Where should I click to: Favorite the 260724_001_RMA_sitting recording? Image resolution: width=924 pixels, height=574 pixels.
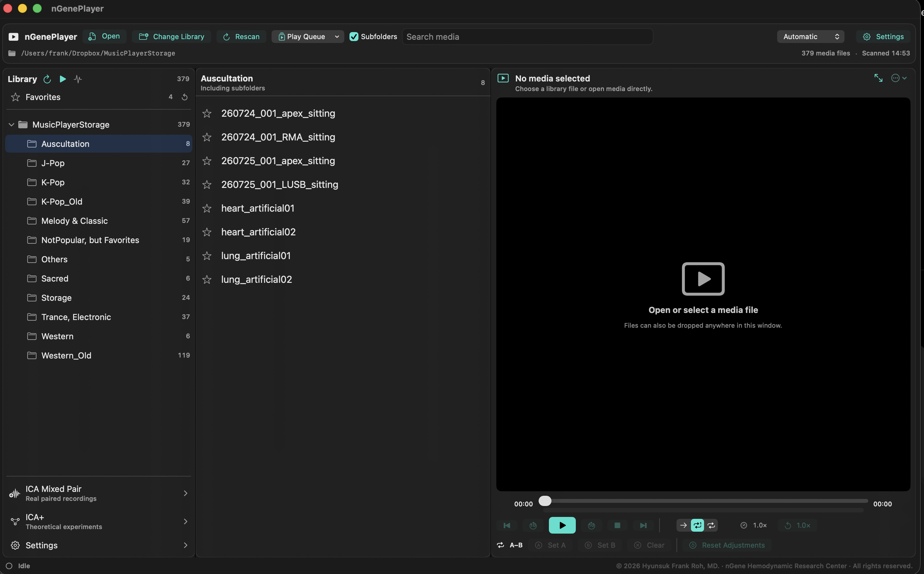coord(207,137)
